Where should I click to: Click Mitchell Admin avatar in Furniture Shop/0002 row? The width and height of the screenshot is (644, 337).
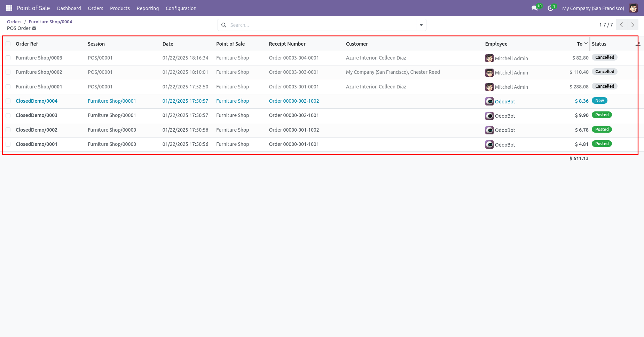point(489,72)
